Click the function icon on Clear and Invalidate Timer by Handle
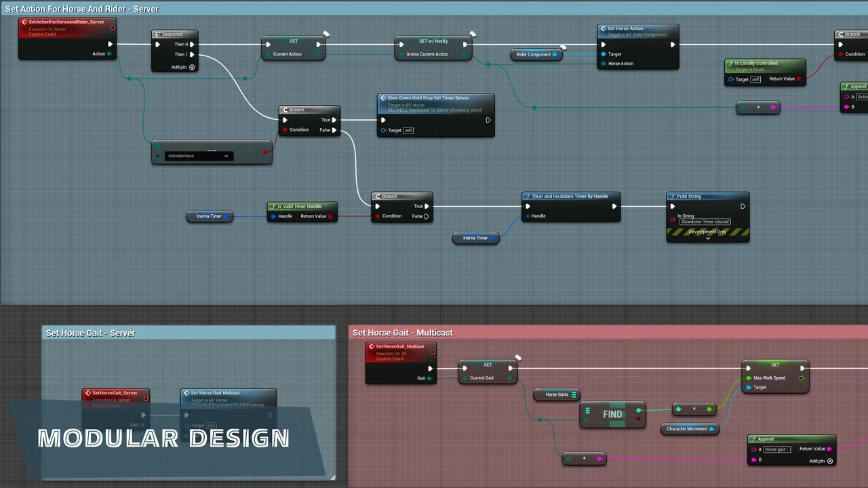The height and width of the screenshot is (488, 868). 527,197
